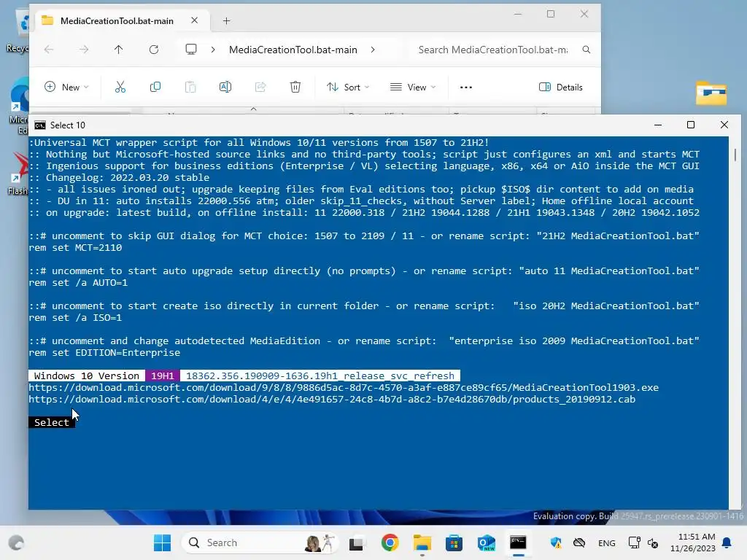This screenshot has height=560, width=747.
Task: Click the MediaCreationTool1903.exe download URL
Action: [x=344, y=388]
